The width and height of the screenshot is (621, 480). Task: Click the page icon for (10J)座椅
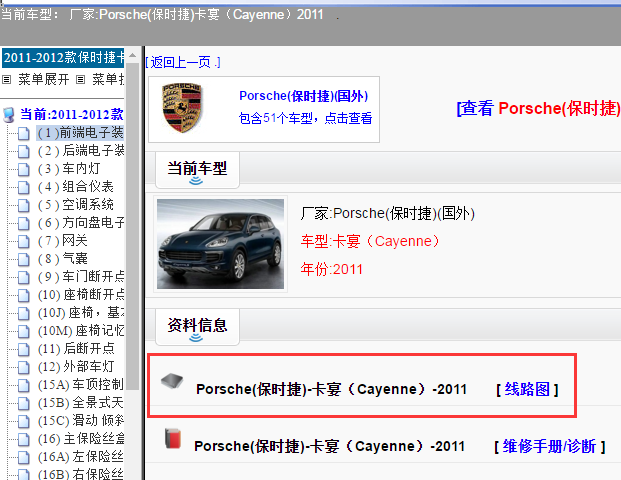pos(24,313)
